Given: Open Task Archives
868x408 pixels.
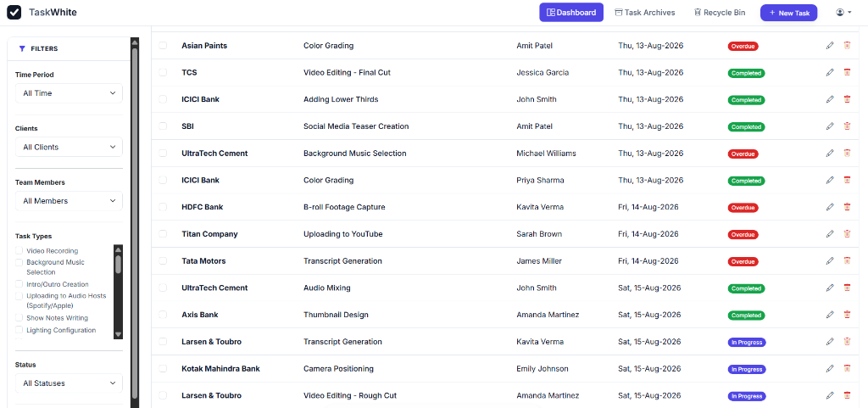Looking at the screenshot, I should pos(645,12).
